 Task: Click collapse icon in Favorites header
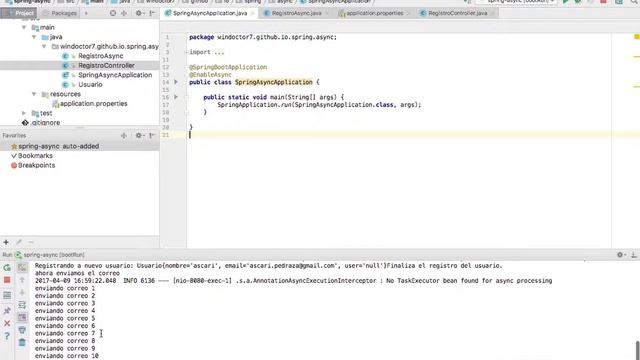click(124, 136)
